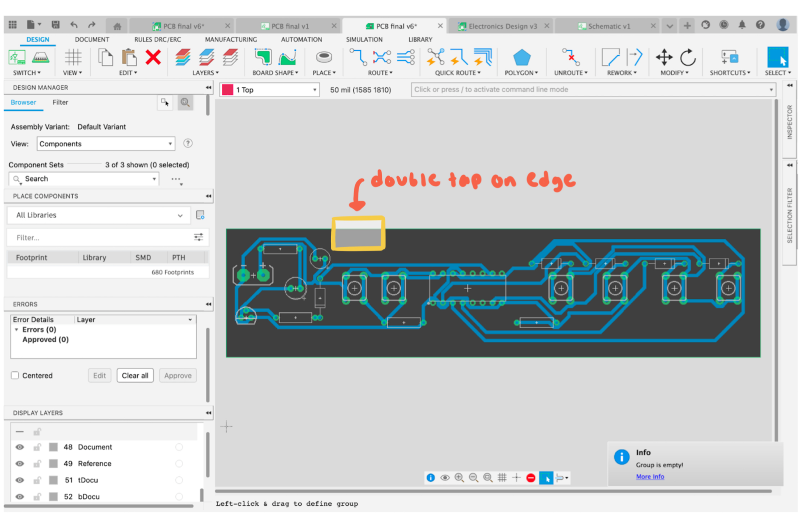Toggle the grid display in the canvas toolbar

click(502, 478)
